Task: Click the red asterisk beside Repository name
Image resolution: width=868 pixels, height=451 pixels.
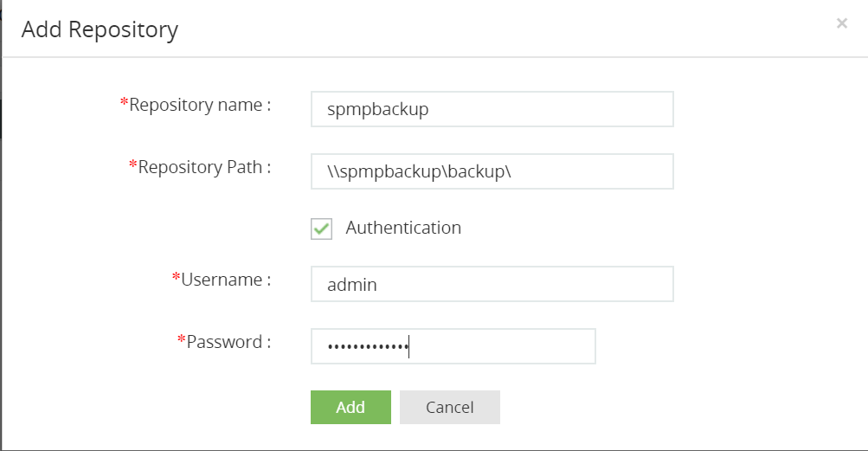Action: [124, 104]
